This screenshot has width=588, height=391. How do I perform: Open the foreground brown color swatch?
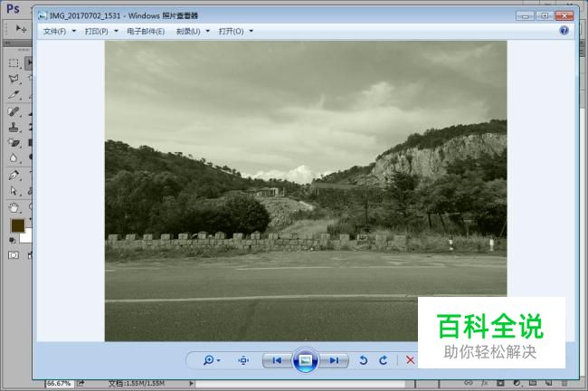[17, 225]
